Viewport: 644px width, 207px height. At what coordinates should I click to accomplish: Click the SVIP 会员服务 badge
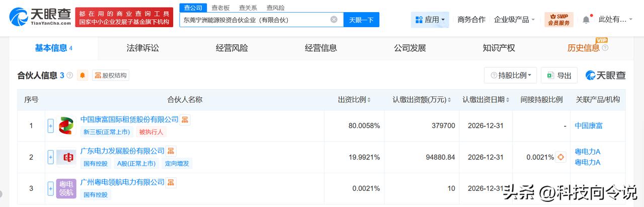[x=559, y=20]
